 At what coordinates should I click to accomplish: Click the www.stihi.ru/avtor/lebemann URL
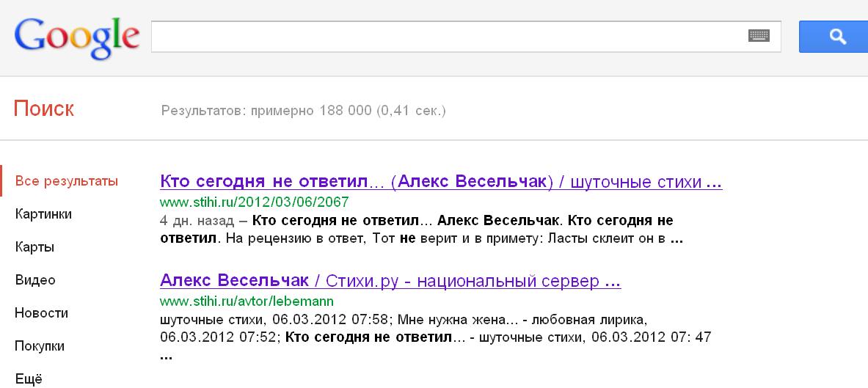click(x=247, y=301)
